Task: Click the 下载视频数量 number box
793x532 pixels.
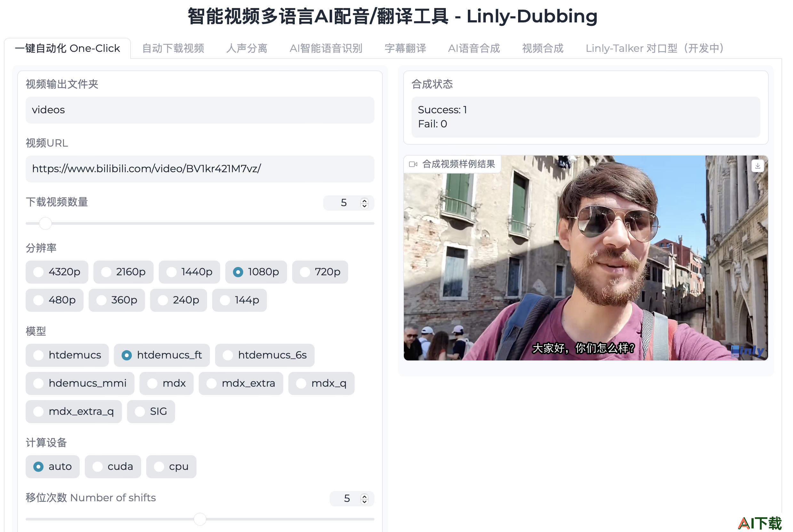Action: coord(349,203)
